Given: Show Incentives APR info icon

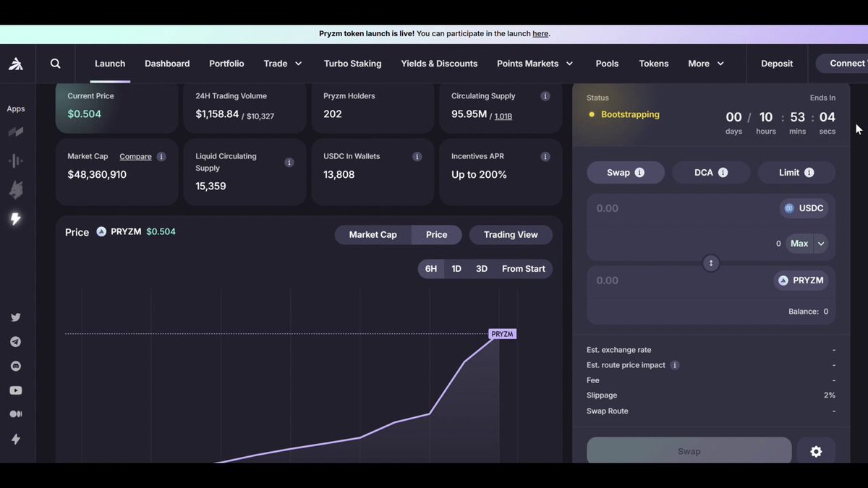Looking at the screenshot, I should pyautogui.click(x=545, y=156).
